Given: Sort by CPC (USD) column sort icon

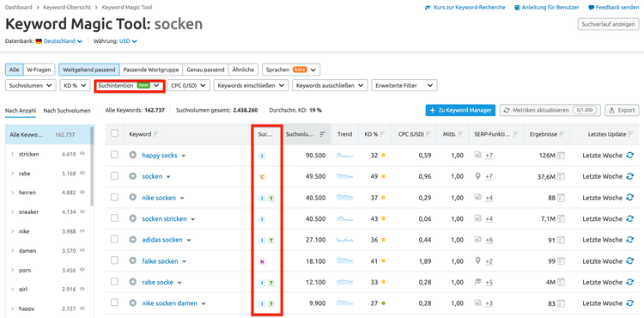Looking at the screenshot, I should coord(428,134).
